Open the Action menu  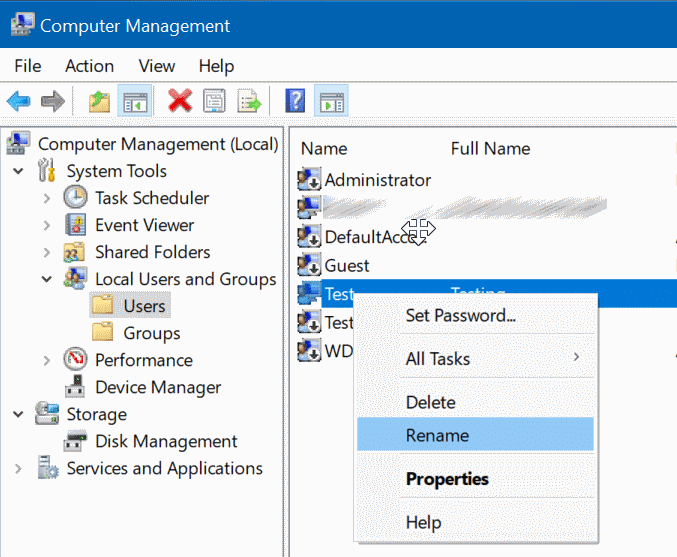tap(89, 66)
